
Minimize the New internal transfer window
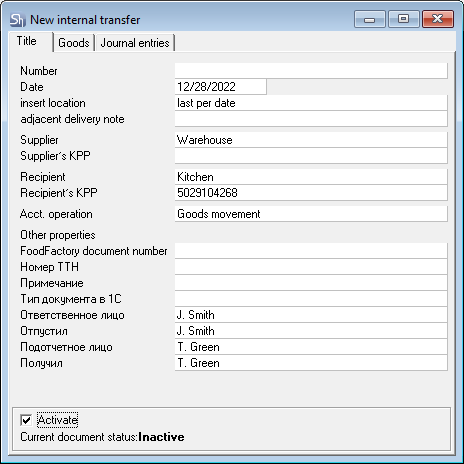pos(370,19)
